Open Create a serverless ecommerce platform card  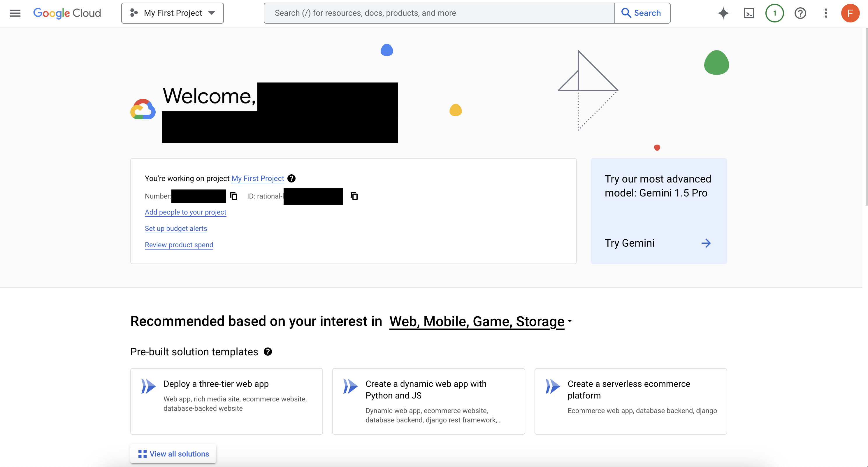(x=631, y=401)
